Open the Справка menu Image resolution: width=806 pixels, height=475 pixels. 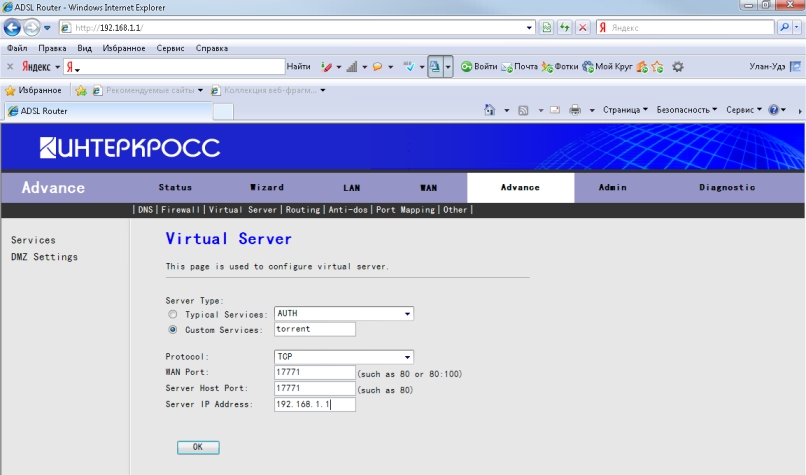click(212, 48)
